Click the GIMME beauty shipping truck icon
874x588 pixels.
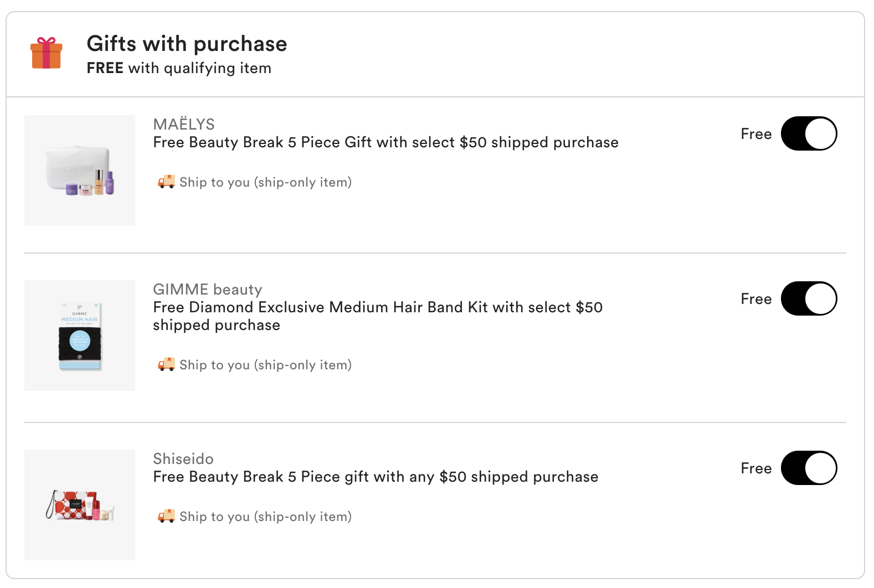point(166,364)
